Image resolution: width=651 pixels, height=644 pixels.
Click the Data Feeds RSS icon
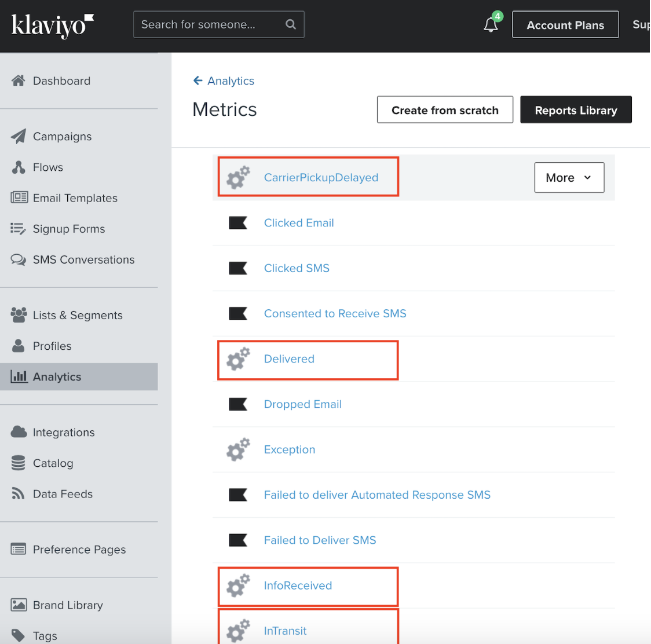click(18, 493)
